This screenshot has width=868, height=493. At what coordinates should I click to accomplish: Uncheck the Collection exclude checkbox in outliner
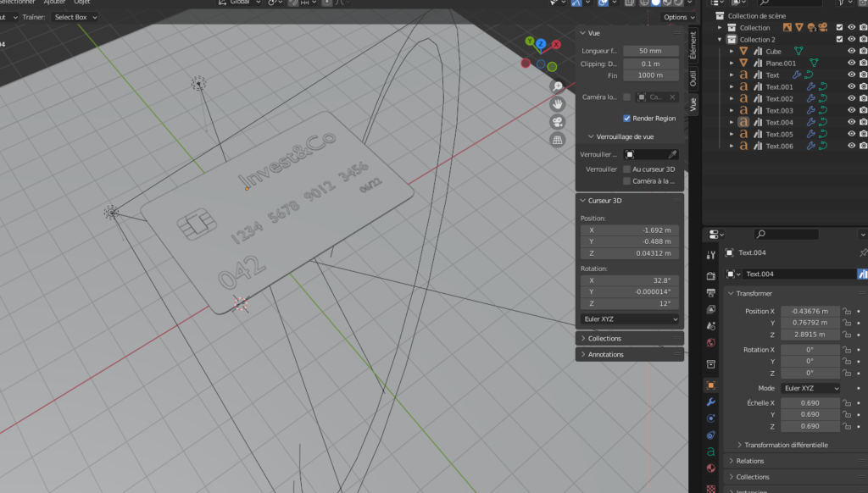[839, 27]
